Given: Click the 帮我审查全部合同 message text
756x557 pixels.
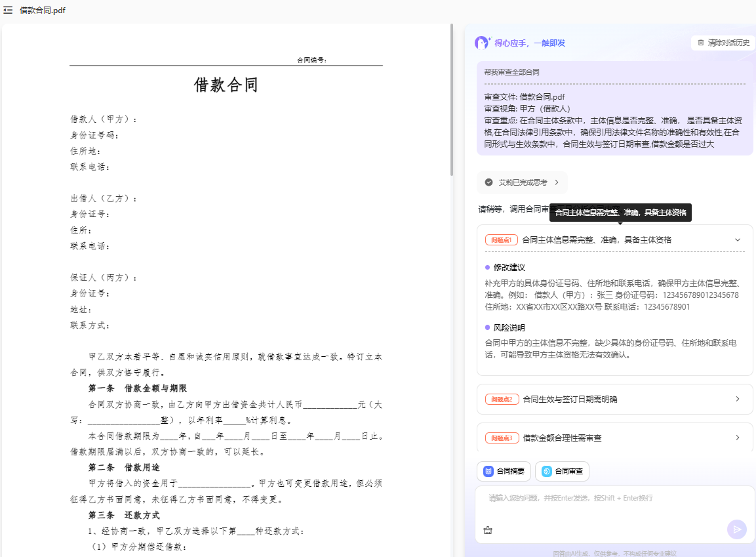Looking at the screenshot, I should (x=511, y=72).
